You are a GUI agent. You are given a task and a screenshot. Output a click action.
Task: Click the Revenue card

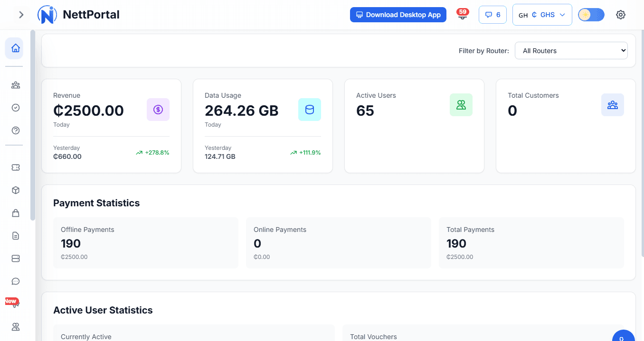coord(111,126)
